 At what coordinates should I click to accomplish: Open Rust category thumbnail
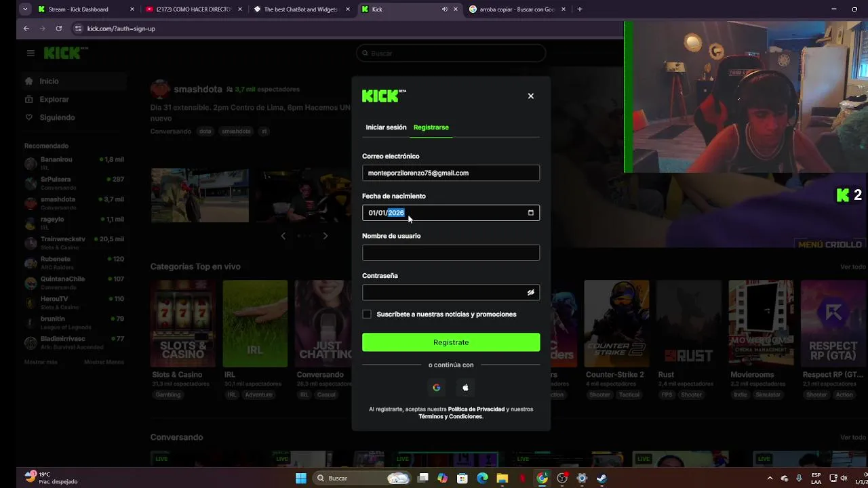point(689,323)
